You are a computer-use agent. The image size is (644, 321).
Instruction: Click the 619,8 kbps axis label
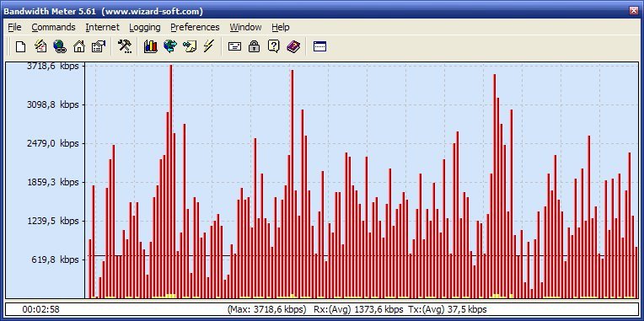pyautogui.click(x=56, y=259)
